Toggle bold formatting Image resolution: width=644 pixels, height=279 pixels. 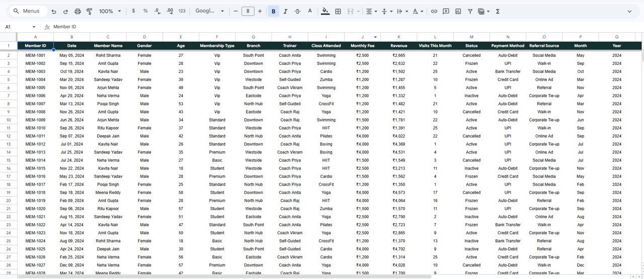point(273,11)
